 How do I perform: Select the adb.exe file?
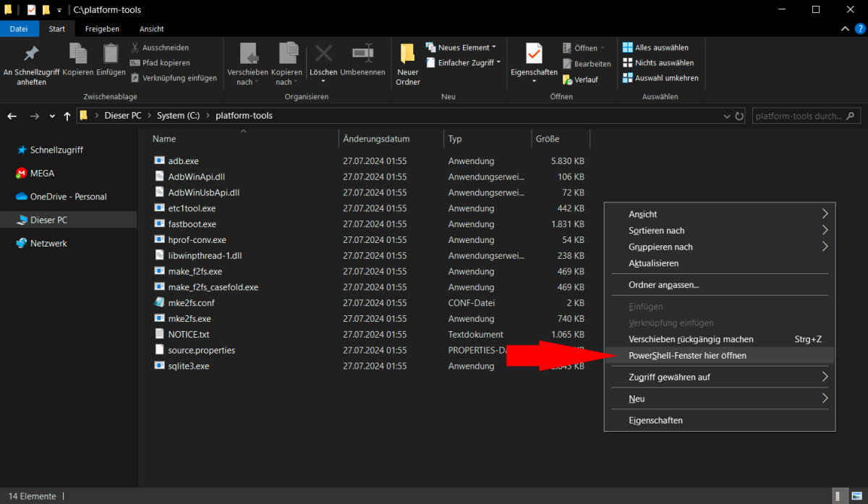(x=183, y=161)
